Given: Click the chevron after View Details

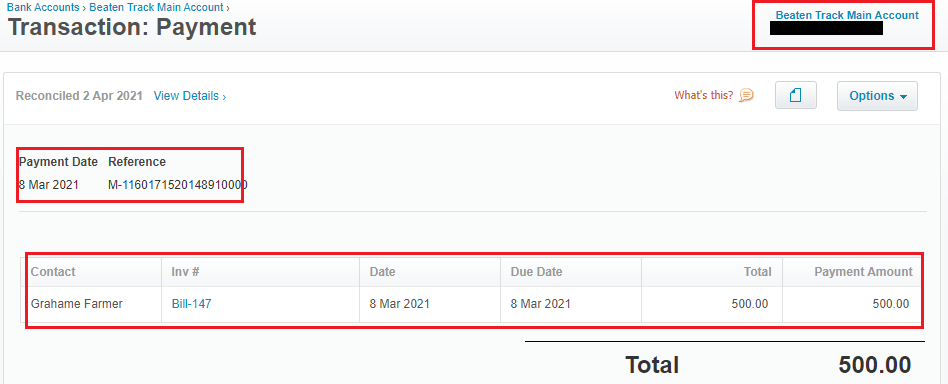Looking at the screenshot, I should click(x=224, y=97).
